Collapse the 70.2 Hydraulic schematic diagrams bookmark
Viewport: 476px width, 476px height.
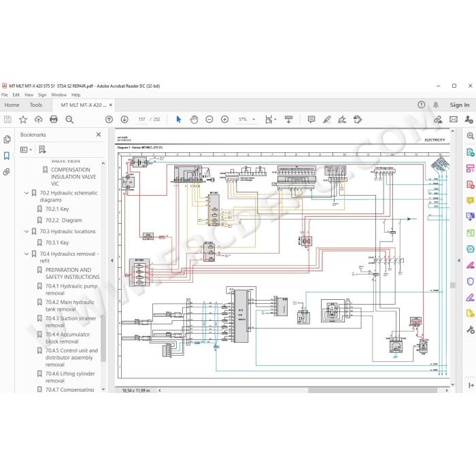pos(27,193)
